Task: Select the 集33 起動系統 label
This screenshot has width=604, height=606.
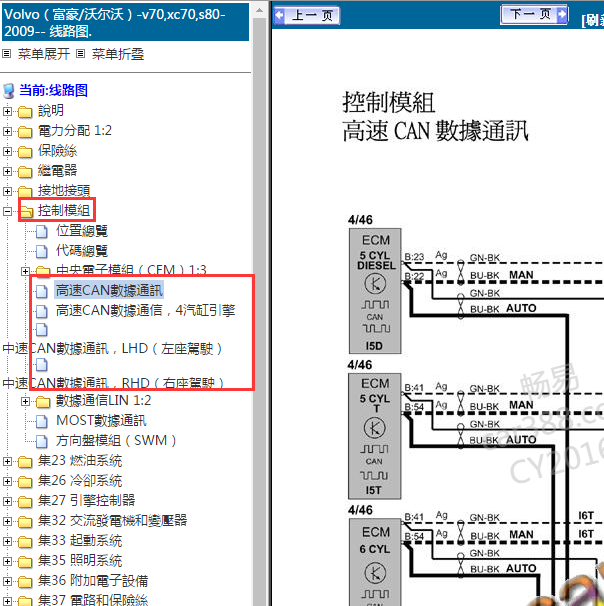Action: (80, 541)
